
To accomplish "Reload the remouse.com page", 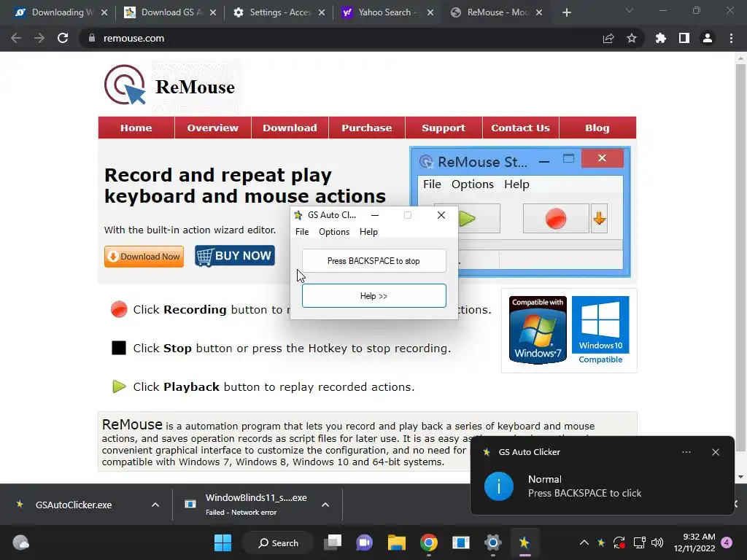I will pyautogui.click(x=63, y=38).
